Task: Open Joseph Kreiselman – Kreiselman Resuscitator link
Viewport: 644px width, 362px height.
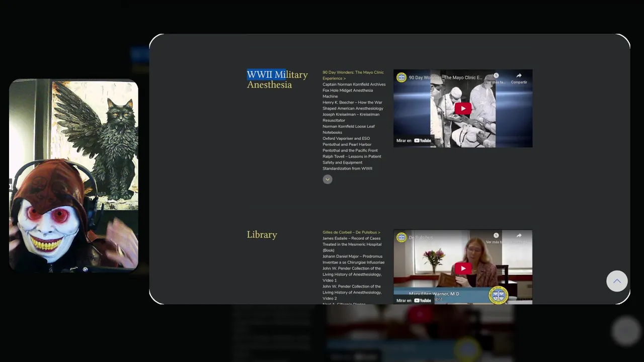Action: [x=351, y=118]
